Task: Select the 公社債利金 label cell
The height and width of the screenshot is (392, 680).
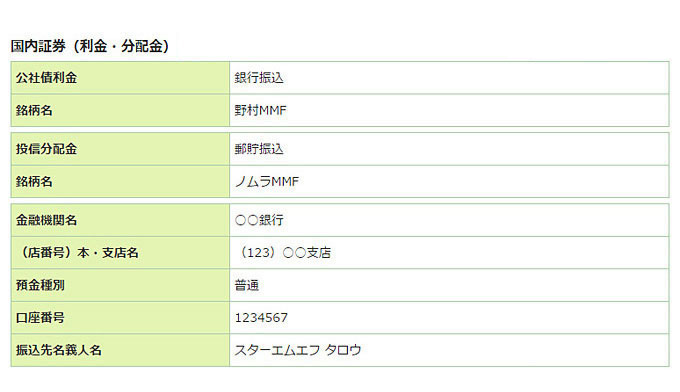Action: (x=120, y=78)
